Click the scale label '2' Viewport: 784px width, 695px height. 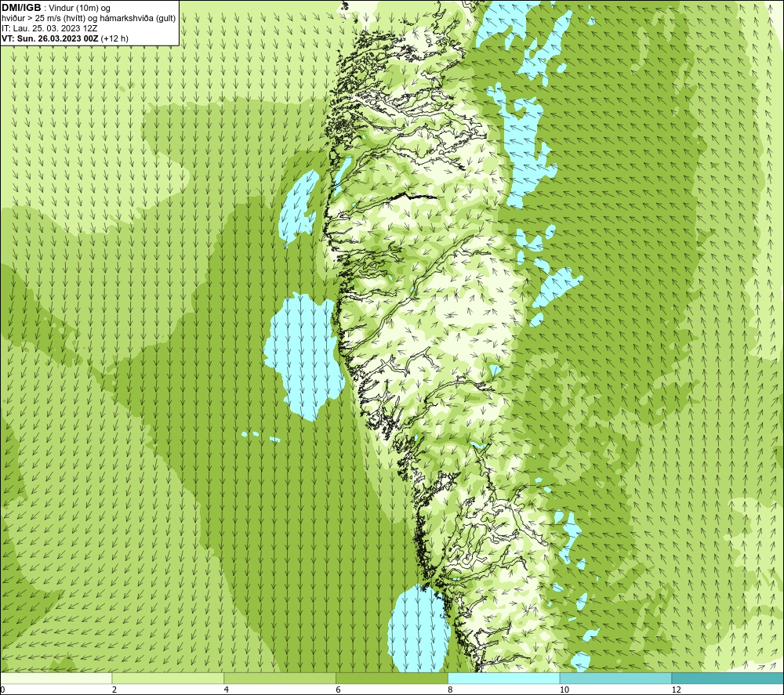(114, 690)
